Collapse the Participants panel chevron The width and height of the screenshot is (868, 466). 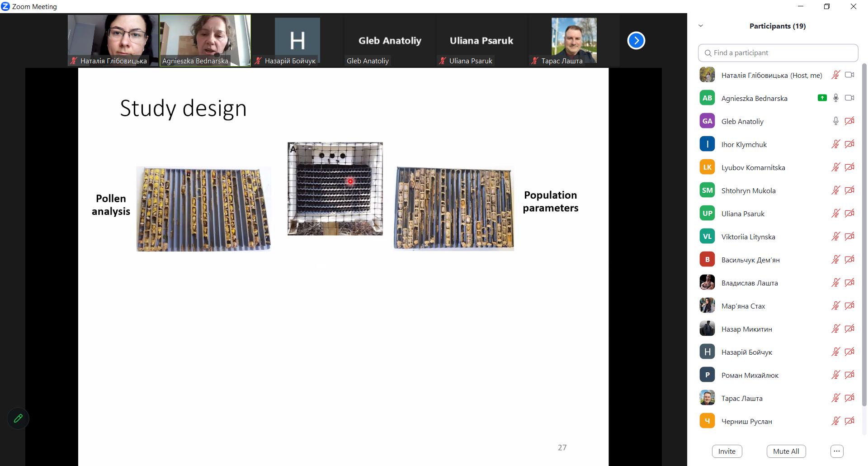(701, 26)
